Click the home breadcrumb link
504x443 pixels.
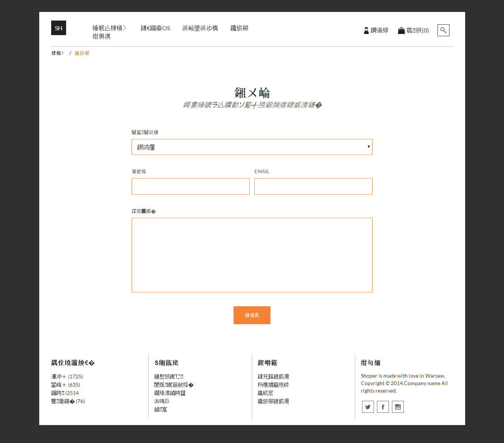[x=58, y=53]
